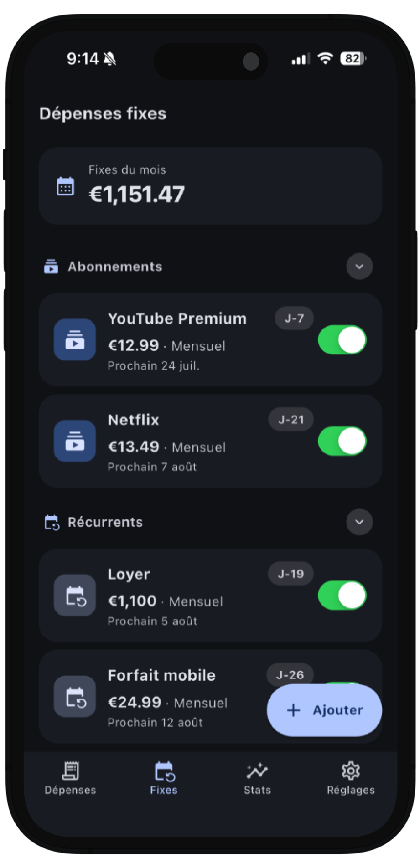This screenshot has height=868, width=420.
Task: Open the Fixes du mois total card
Action: 210,186
